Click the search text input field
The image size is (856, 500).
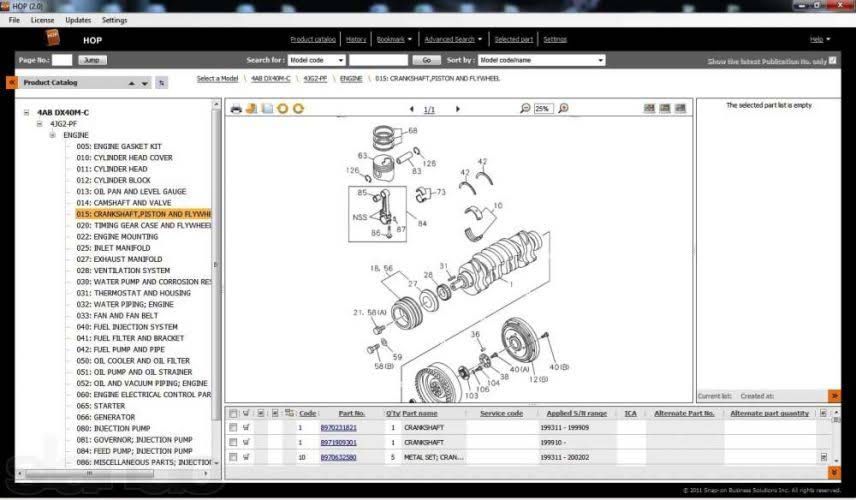[x=378, y=60]
